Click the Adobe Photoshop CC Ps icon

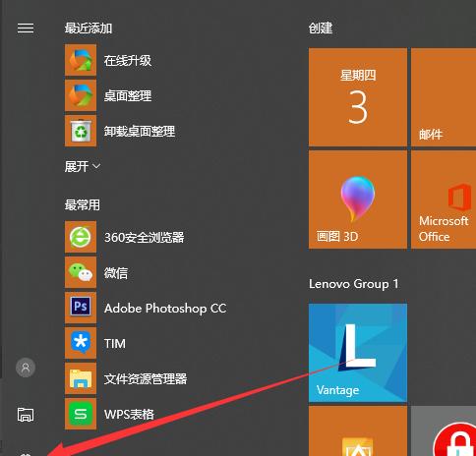(81, 308)
